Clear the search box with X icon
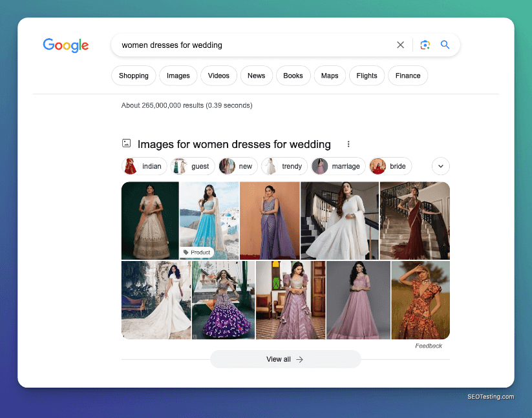 pos(401,45)
